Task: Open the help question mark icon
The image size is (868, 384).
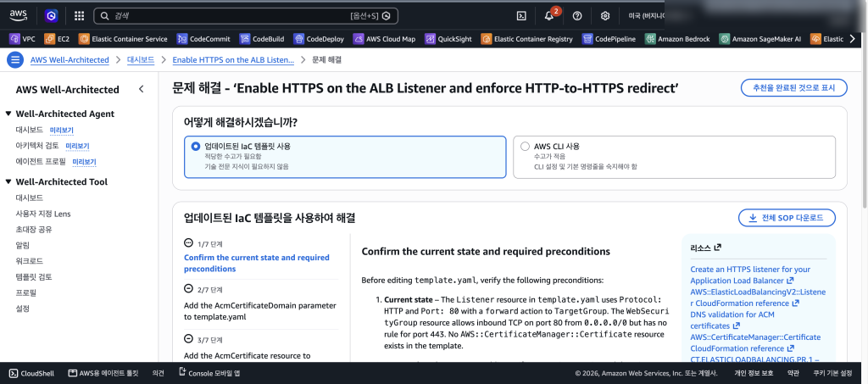Action: 577,16
